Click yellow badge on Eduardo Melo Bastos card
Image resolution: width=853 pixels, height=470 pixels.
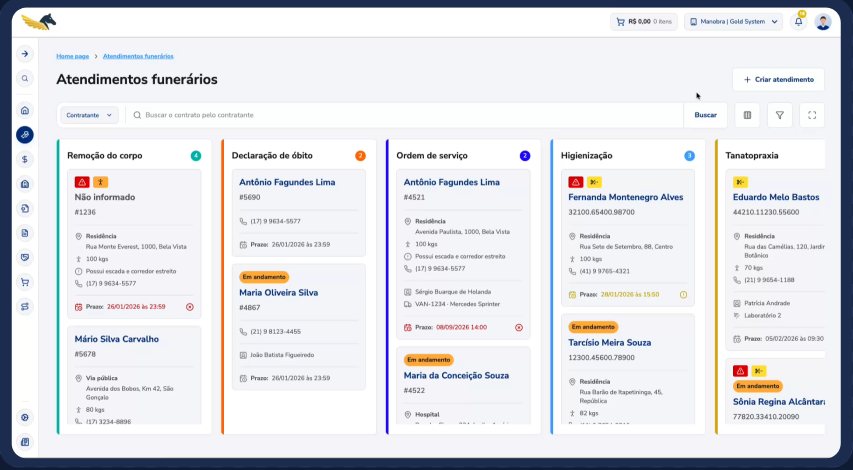[740, 182]
